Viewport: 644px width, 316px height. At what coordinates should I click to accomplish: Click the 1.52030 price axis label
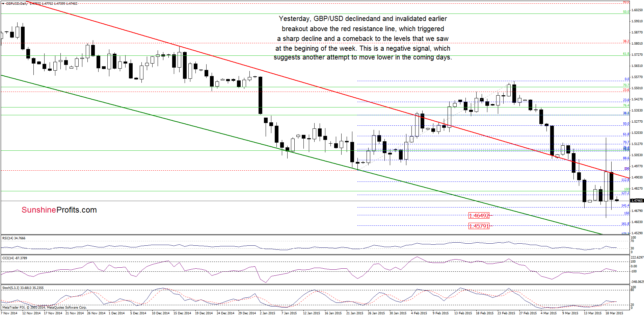point(637,133)
